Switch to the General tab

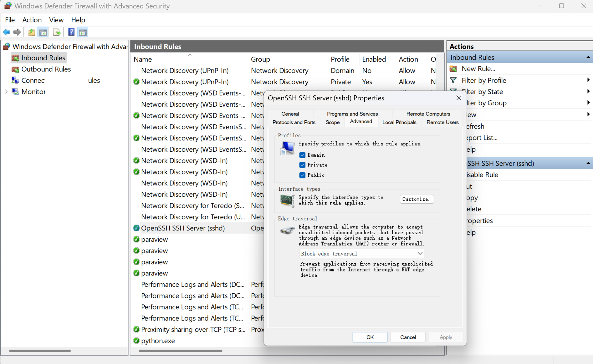(x=290, y=114)
